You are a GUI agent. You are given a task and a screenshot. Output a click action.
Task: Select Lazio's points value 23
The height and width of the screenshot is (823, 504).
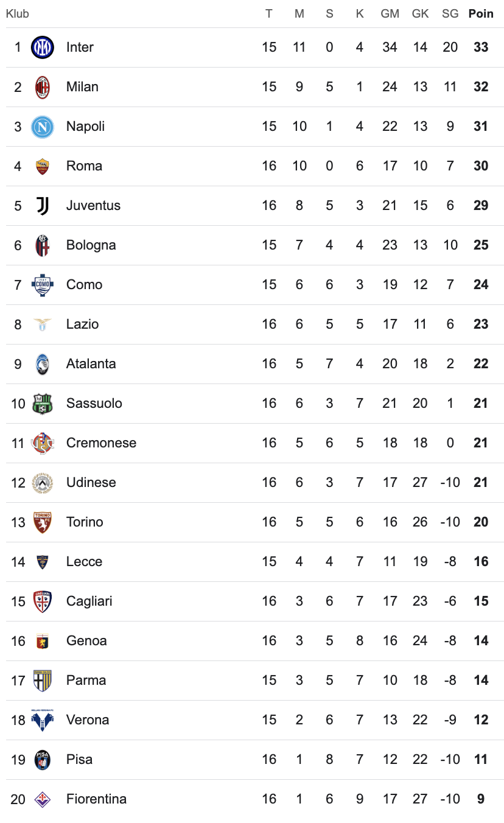pyautogui.click(x=481, y=324)
